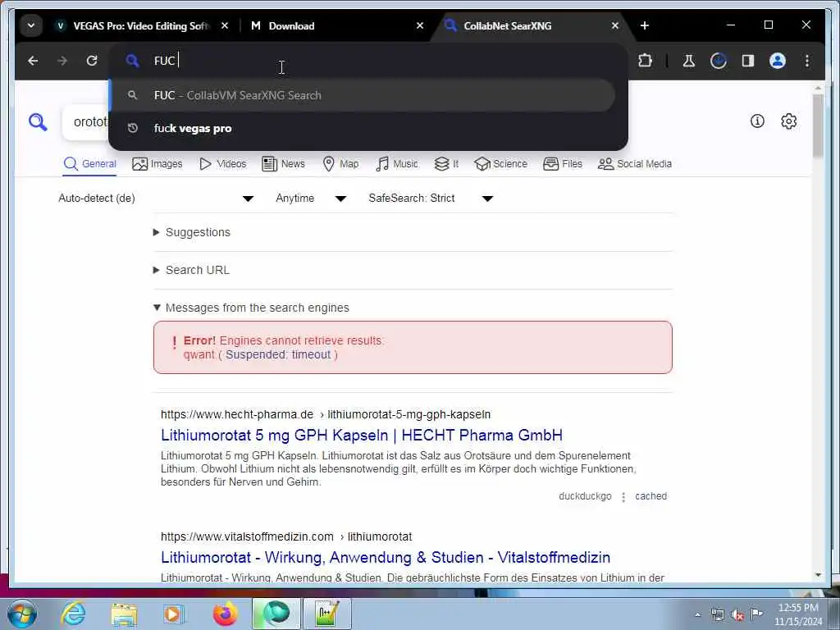The height and width of the screenshot is (630, 840).
Task: Click in the address bar text field
Action: [x=375, y=61]
